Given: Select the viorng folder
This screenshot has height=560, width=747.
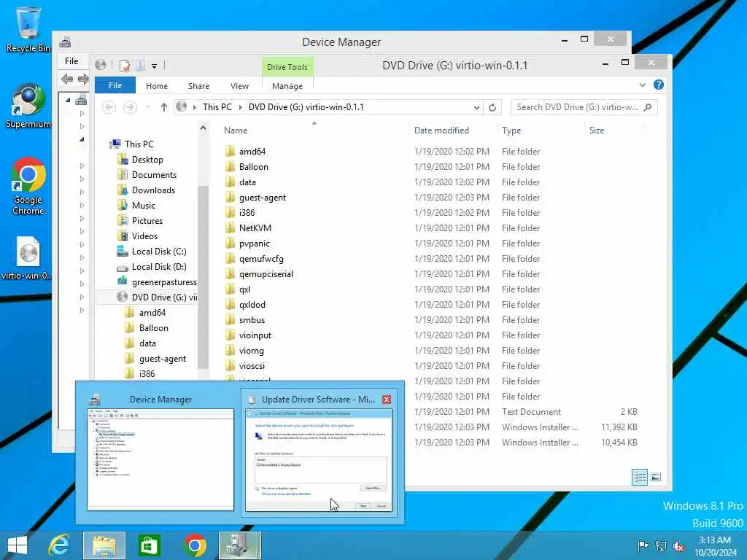Looking at the screenshot, I should point(251,351).
